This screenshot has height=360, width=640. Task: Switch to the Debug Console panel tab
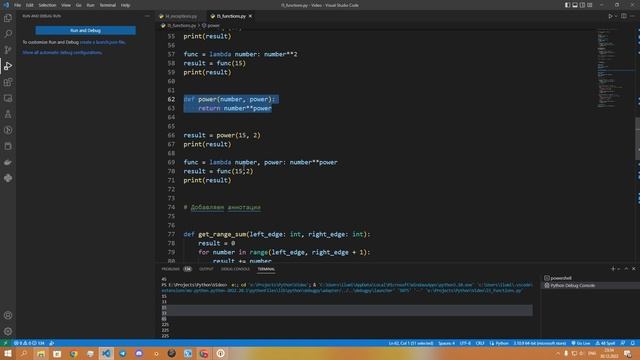[235, 269]
